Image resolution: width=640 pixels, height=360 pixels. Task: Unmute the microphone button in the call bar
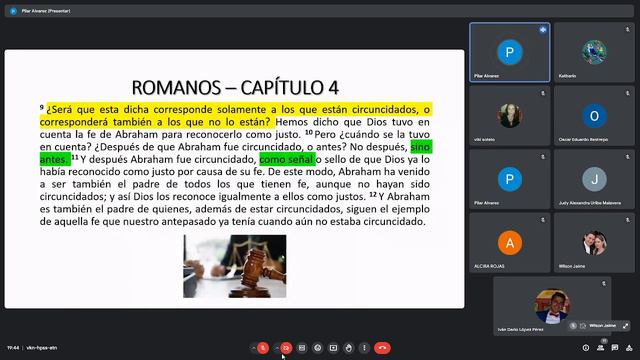tap(263, 348)
